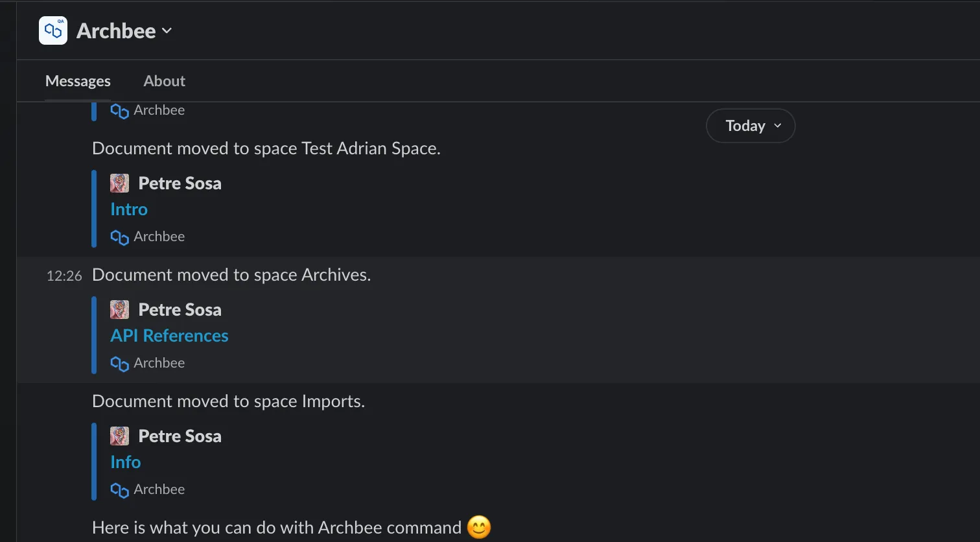Click the Archbee app logo in the header

(53, 30)
